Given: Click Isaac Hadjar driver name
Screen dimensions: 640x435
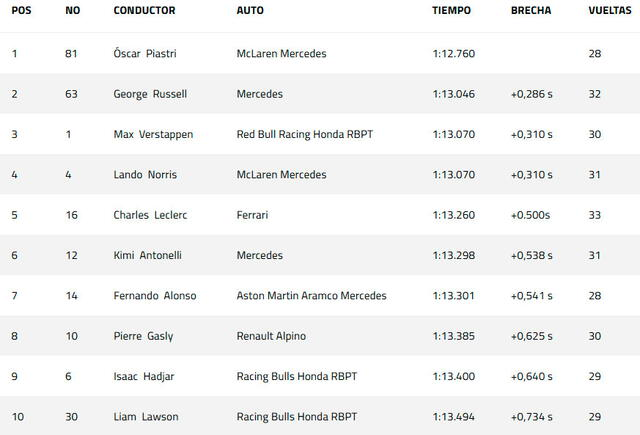Looking at the screenshot, I should 144,376.
